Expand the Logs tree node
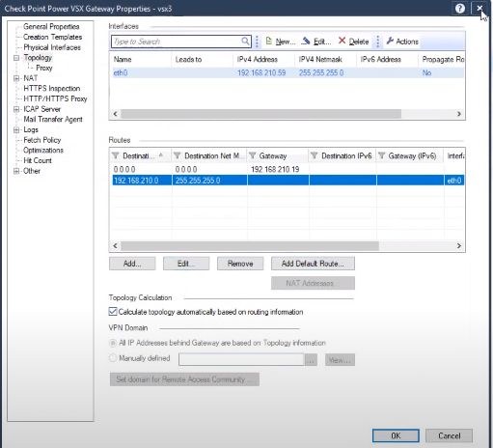Screen dimensions: 493x448 pos(16,130)
